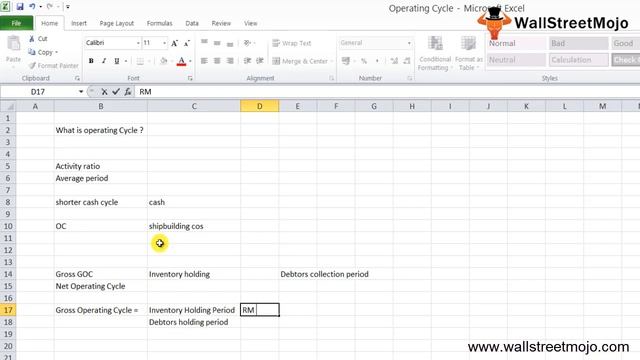Increase font size with Grow Font icon
This screenshot has width=640, height=360.
click(x=174, y=43)
